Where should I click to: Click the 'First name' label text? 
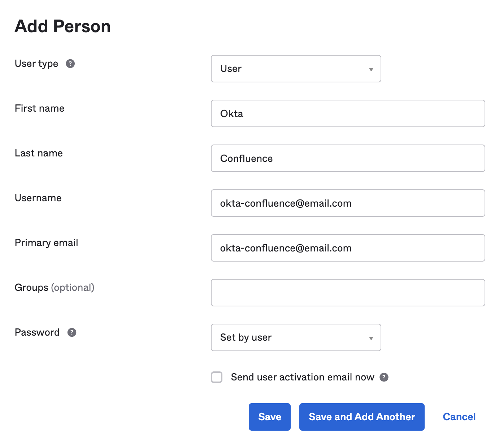click(40, 108)
